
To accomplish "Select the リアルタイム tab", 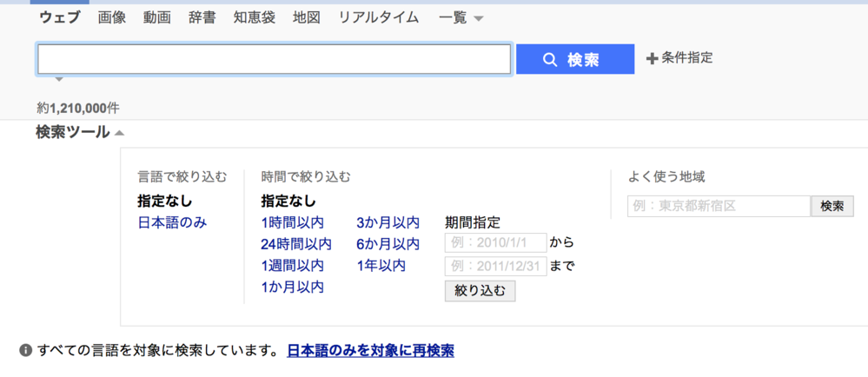I will click(x=378, y=17).
